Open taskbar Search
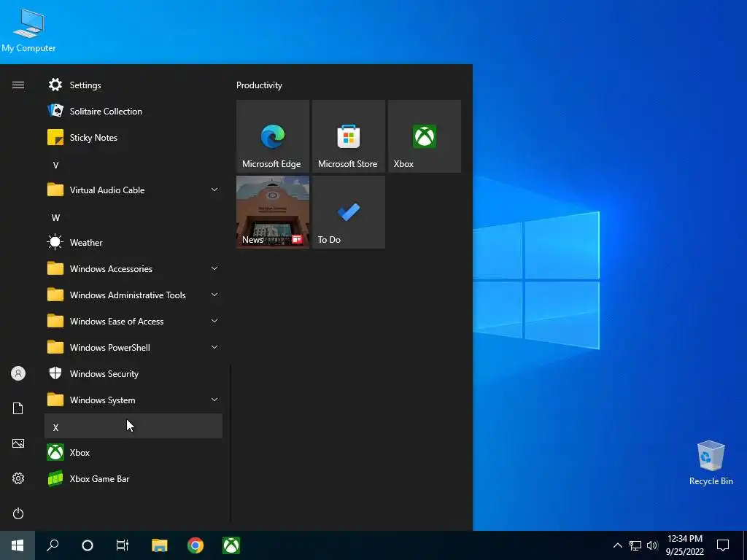This screenshot has width=747, height=560. click(x=53, y=545)
